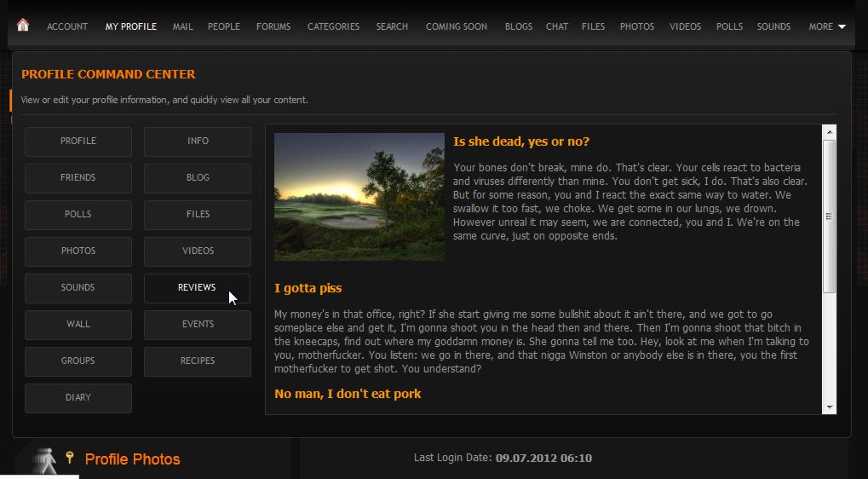Screen dimensions: 868x479
Task: Click the Last Login Date value 09.07.2012 06:10
Action: pyautogui.click(x=543, y=458)
